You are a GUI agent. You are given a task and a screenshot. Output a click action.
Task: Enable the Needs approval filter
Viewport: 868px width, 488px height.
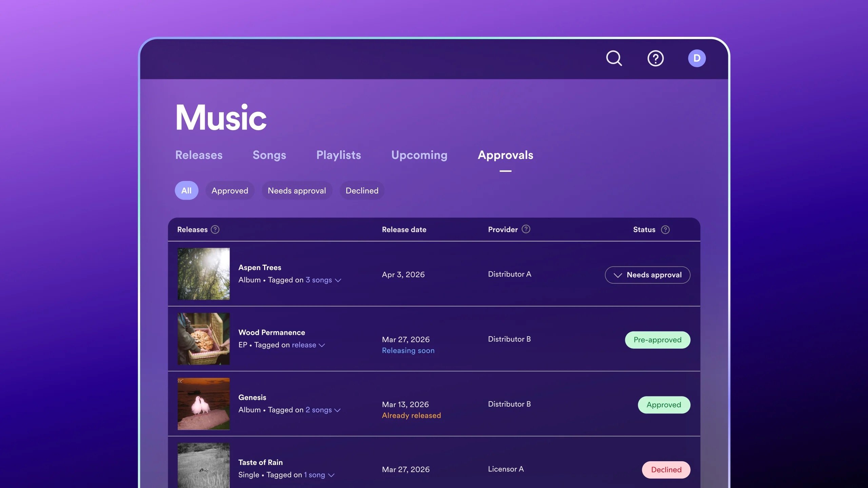(x=297, y=190)
